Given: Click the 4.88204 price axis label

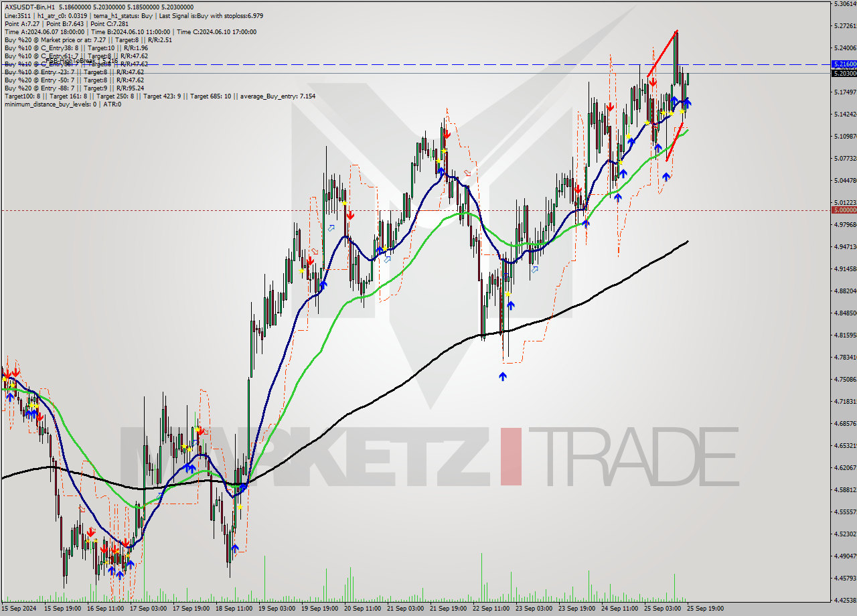Looking at the screenshot, I should [x=845, y=291].
